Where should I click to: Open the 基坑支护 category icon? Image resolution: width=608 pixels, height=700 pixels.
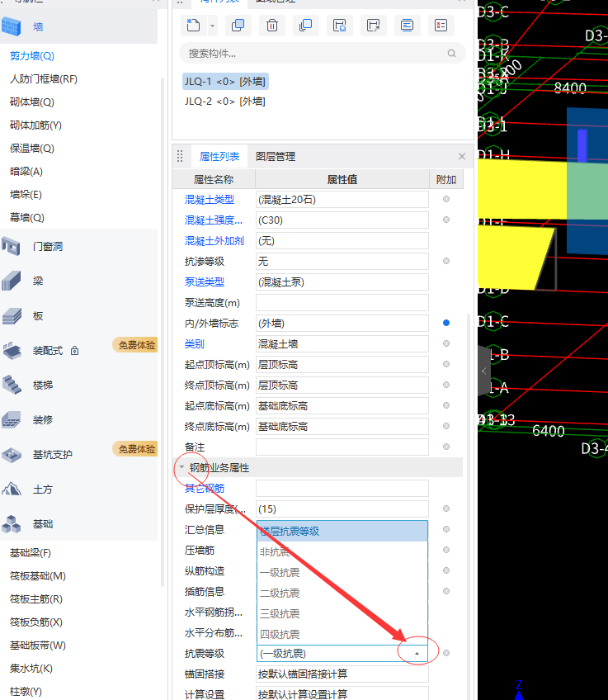tap(12, 455)
